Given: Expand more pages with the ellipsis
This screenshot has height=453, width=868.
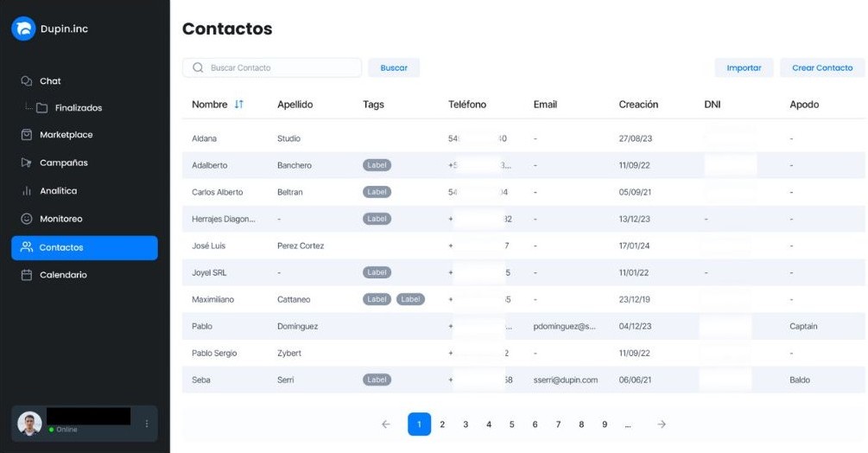Looking at the screenshot, I should point(628,424).
